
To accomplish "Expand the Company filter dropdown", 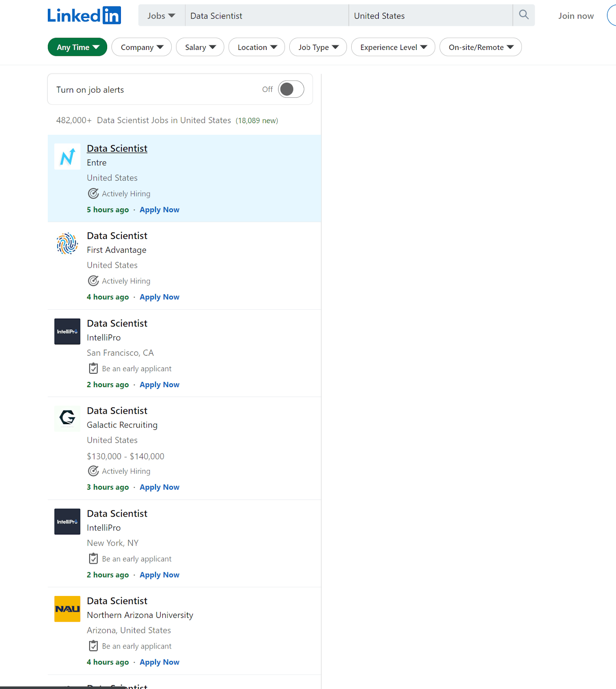I will 142,47.
